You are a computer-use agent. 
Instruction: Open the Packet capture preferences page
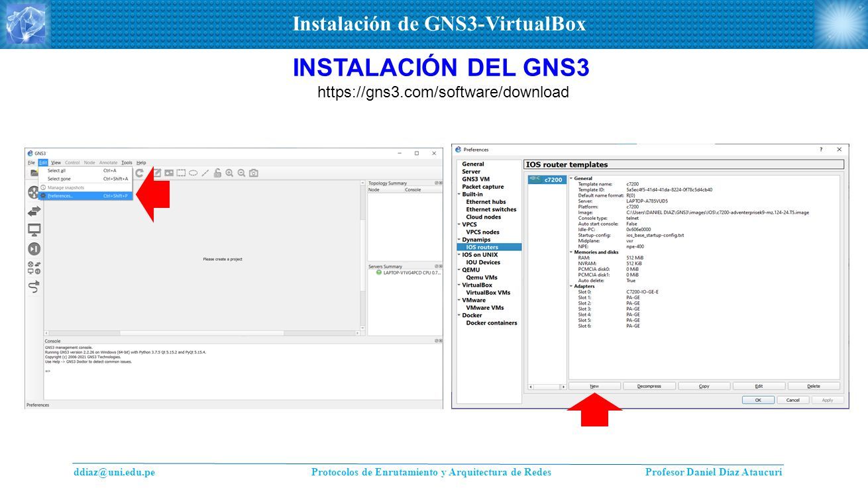point(483,187)
